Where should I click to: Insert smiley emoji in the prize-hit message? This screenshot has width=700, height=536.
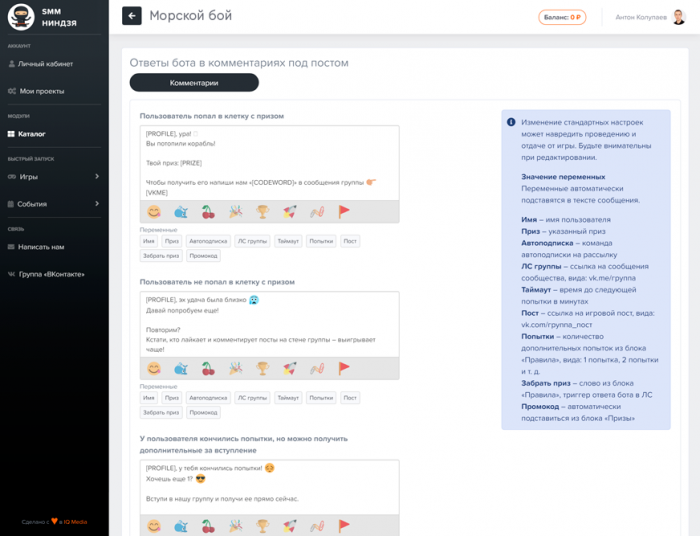click(x=154, y=212)
